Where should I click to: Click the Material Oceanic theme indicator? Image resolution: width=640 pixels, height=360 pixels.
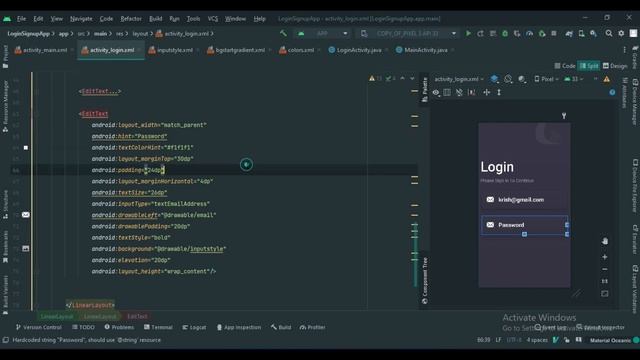610,340
